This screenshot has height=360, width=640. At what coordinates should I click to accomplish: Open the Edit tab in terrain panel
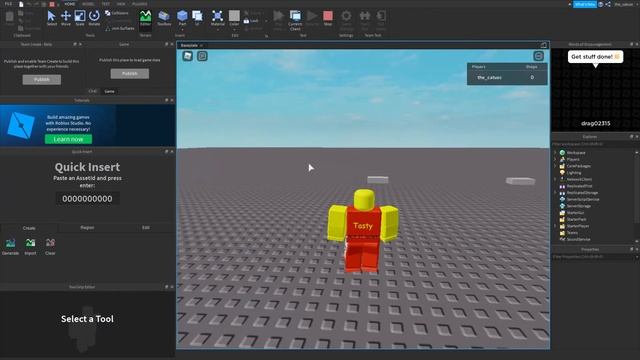[146, 228]
